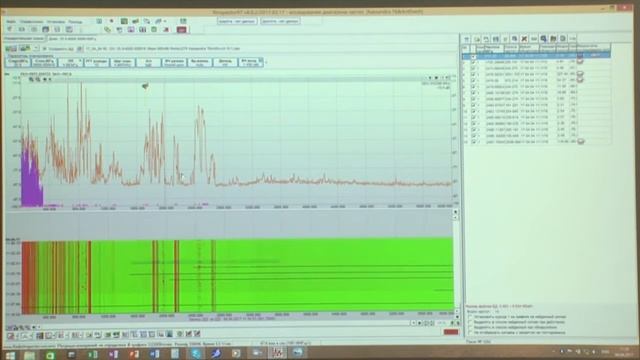Tick the first option checkbox below the signal list
The image size is (640, 360).
coord(470,317)
